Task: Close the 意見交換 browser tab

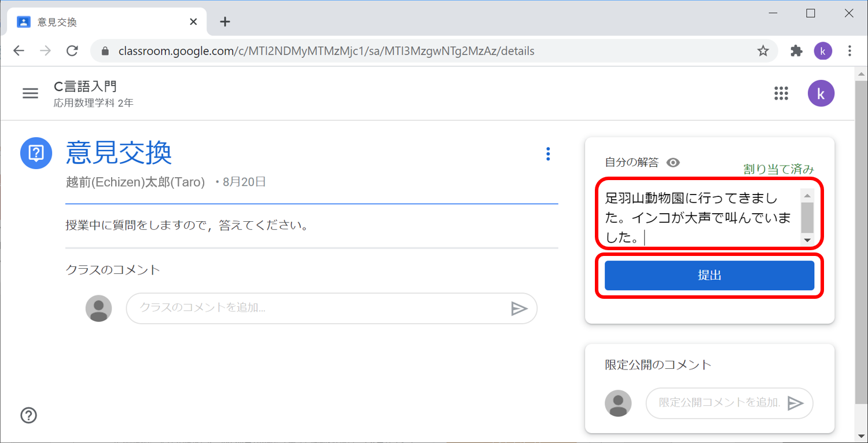Action: coord(193,22)
